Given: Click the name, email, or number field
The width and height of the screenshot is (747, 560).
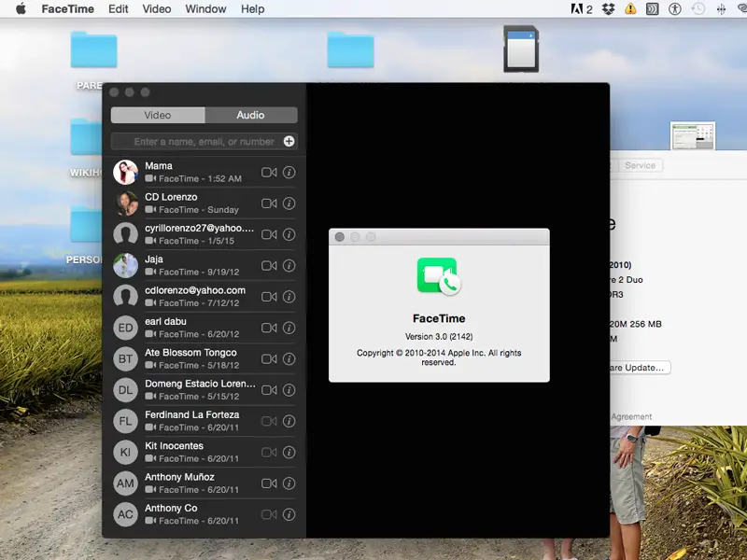Looking at the screenshot, I should pos(196,142).
